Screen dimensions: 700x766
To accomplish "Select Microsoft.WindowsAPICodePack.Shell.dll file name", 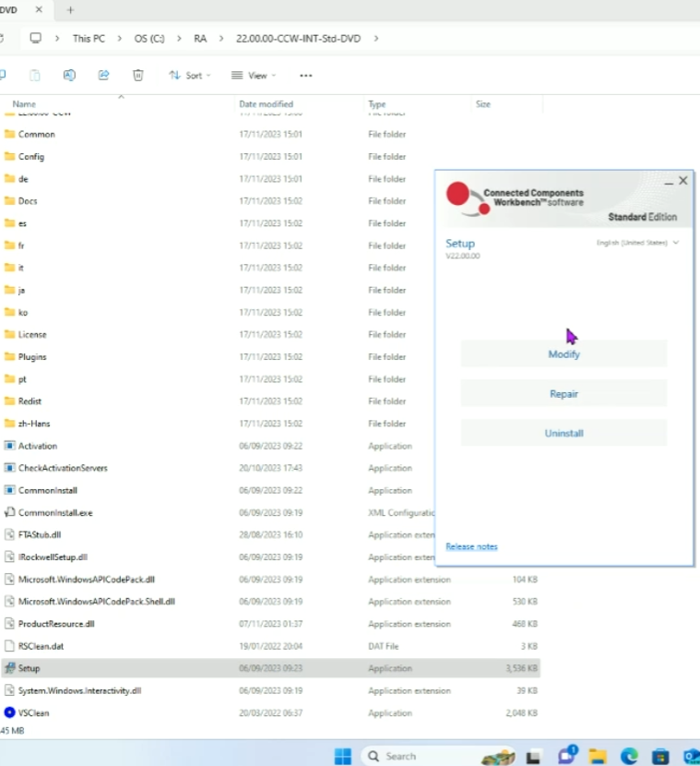I will click(96, 602).
